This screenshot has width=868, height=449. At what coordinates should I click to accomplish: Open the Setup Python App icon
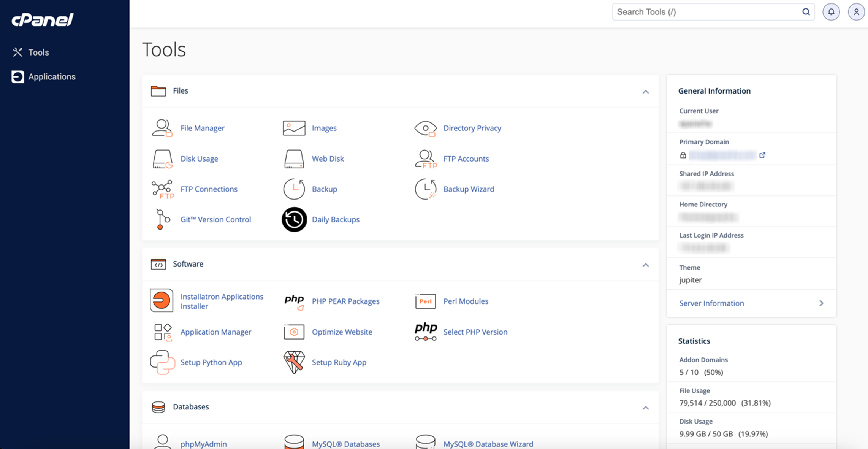coord(162,362)
